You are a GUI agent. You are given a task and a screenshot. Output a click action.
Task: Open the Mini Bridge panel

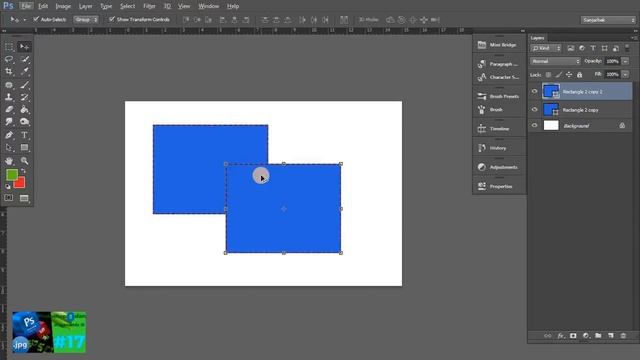point(499,45)
